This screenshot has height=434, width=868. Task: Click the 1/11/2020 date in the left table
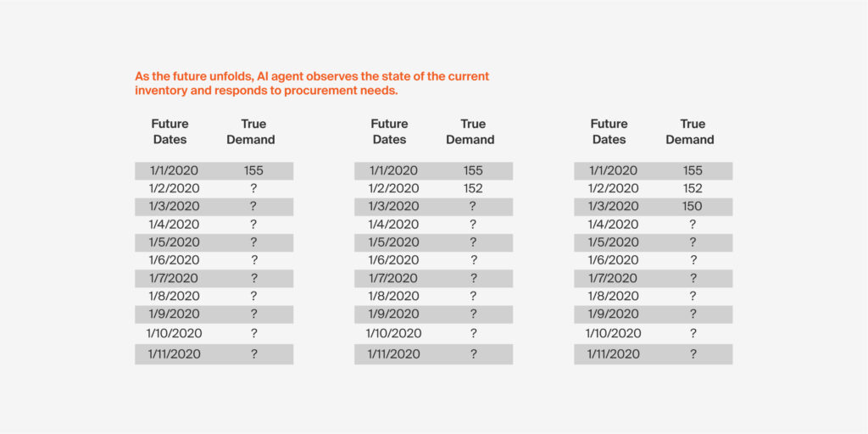(x=174, y=354)
